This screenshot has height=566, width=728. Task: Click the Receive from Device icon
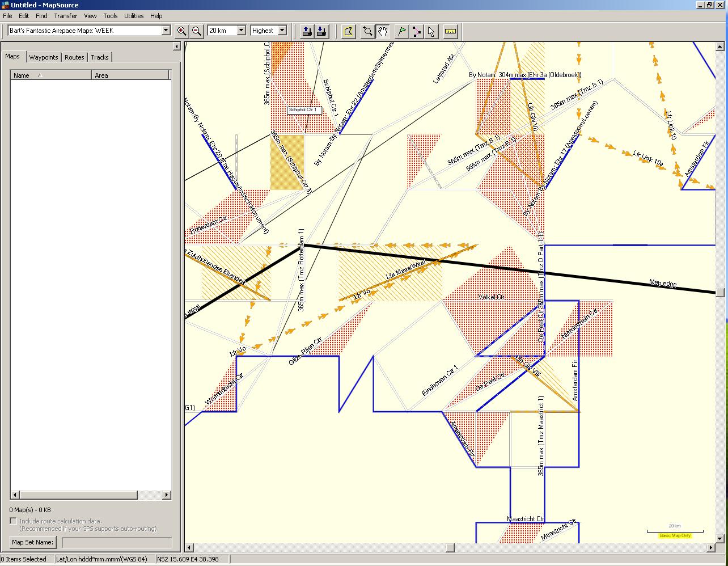click(321, 31)
